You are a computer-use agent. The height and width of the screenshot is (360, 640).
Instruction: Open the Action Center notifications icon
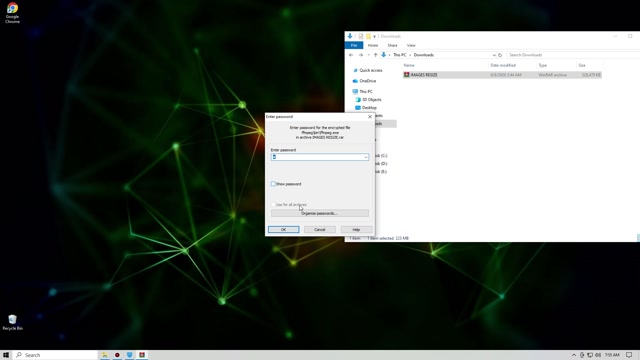pos(629,355)
